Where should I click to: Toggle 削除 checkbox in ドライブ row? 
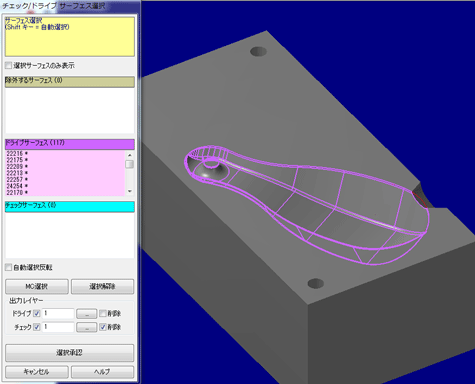tap(103, 313)
